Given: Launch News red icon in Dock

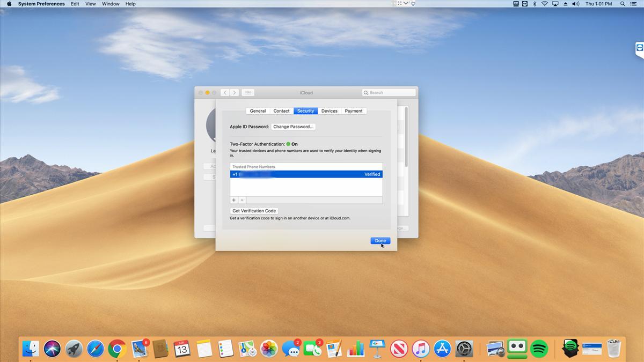Looking at the screenshot, I should [x=399, y=349].
